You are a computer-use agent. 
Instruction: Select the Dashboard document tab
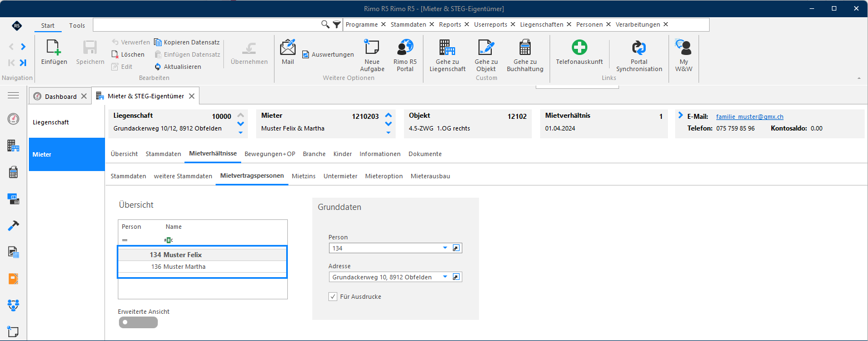click(61, 97)
